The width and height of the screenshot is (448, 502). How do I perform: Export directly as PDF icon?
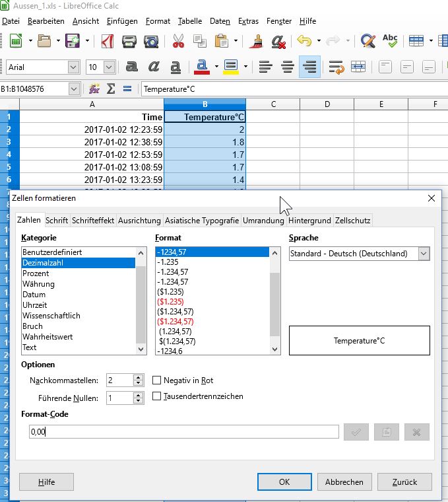(108, 41)
